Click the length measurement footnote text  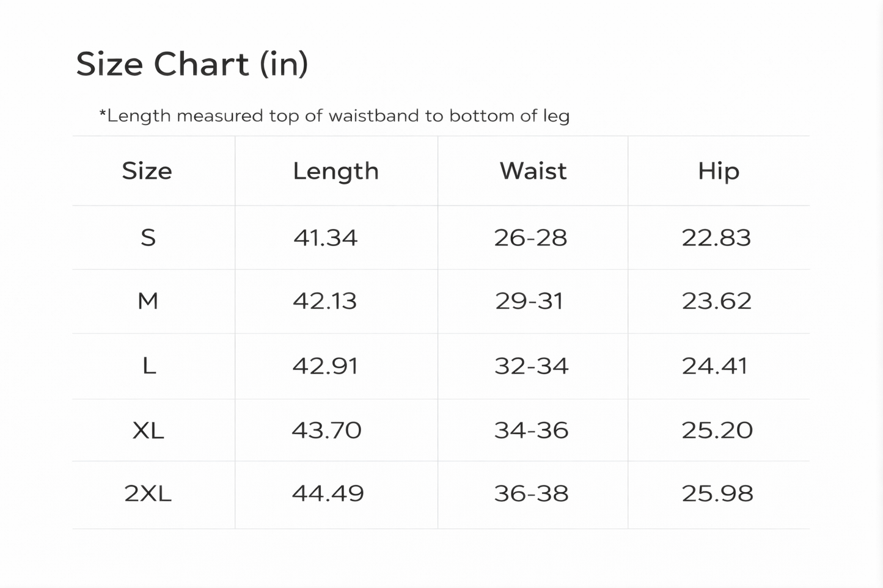[x=334, y=116]
